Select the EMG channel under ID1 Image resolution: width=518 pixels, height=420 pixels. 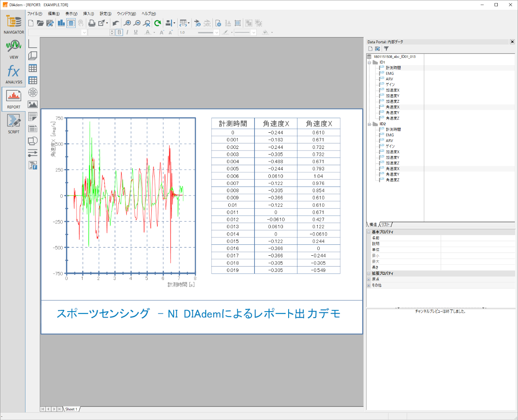pyautogui.click(x=390, y=74)
